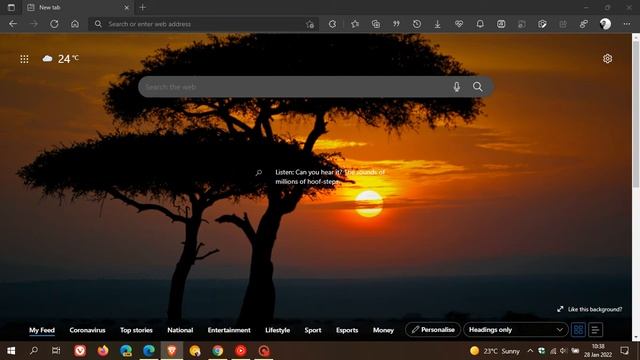Open the taskbar clock showing 10:38
Viewport: 640px width, 360px height.
(x=598, y=351)
